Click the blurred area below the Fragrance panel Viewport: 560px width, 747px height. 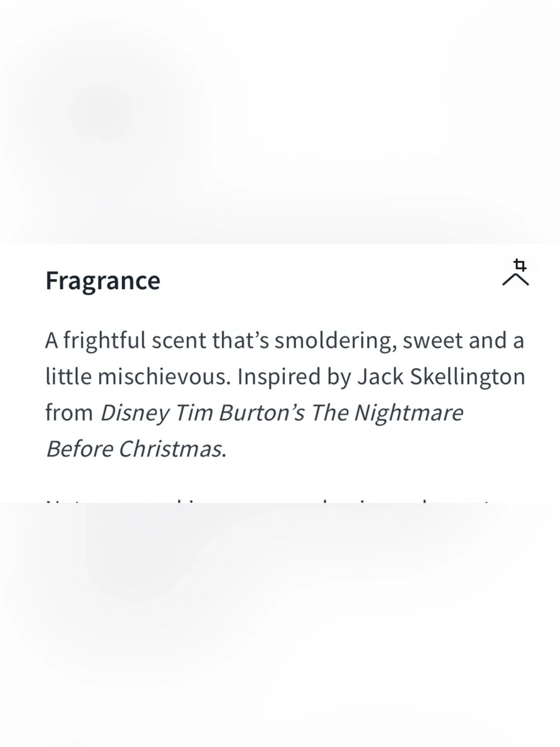click(280, 625)
